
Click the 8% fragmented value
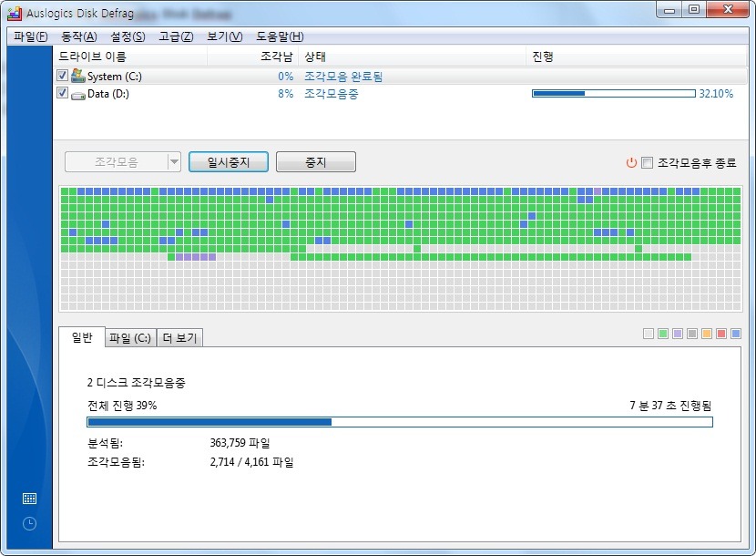[285, 94]
